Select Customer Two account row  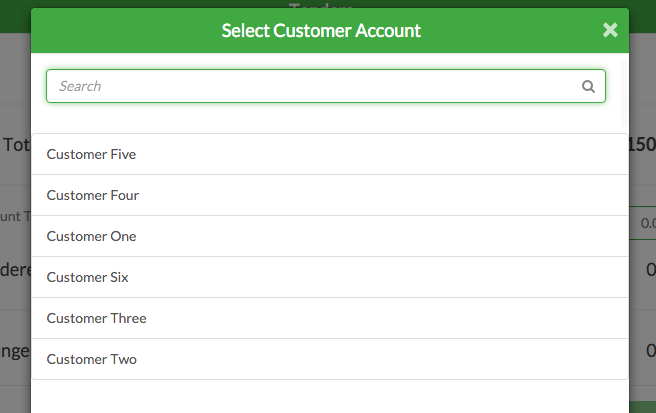click(x=330, y=359)
